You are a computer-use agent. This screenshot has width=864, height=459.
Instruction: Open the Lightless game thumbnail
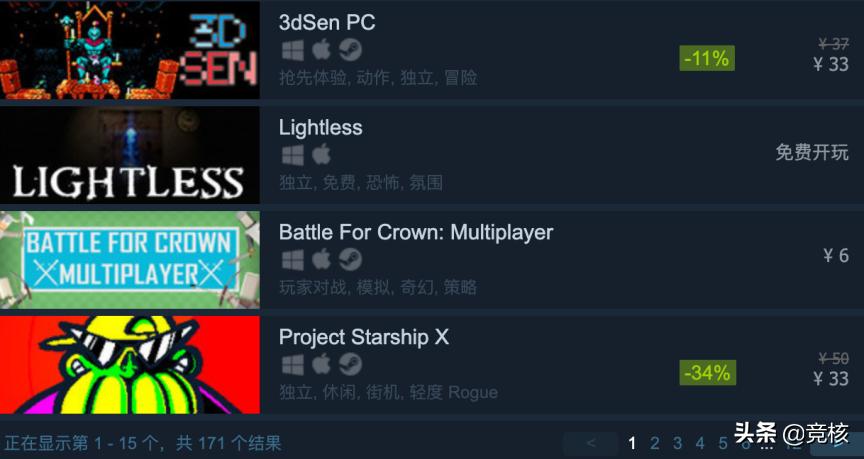(x=129, y=155)
